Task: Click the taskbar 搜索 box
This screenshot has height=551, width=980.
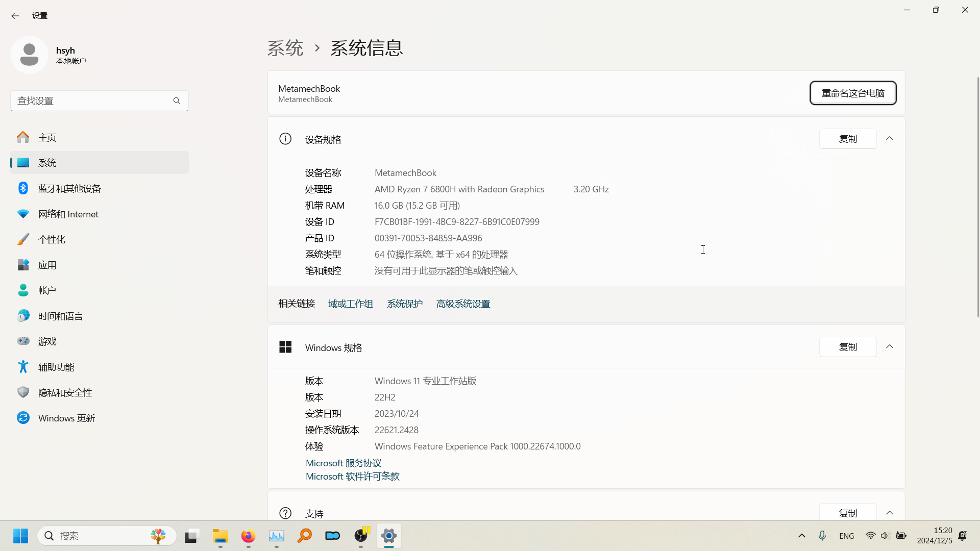Action: pos(107,536)
